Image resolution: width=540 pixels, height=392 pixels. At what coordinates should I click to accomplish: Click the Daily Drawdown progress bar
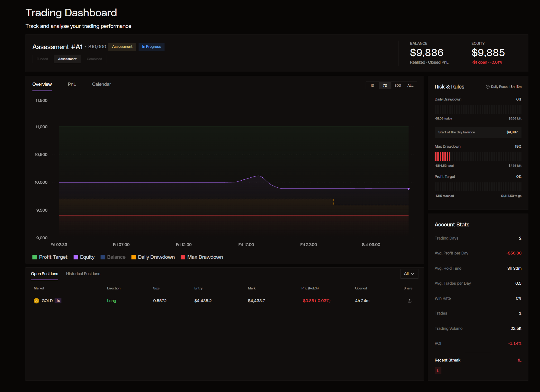[x=478, y=109]
